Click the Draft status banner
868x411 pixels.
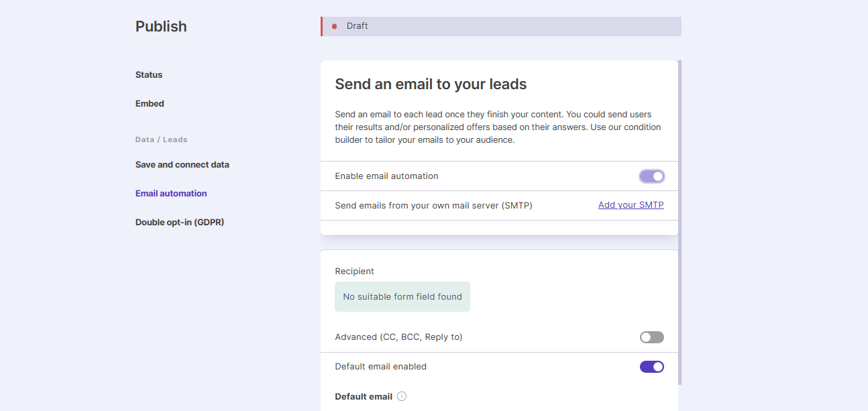click(x=500, y=26)
